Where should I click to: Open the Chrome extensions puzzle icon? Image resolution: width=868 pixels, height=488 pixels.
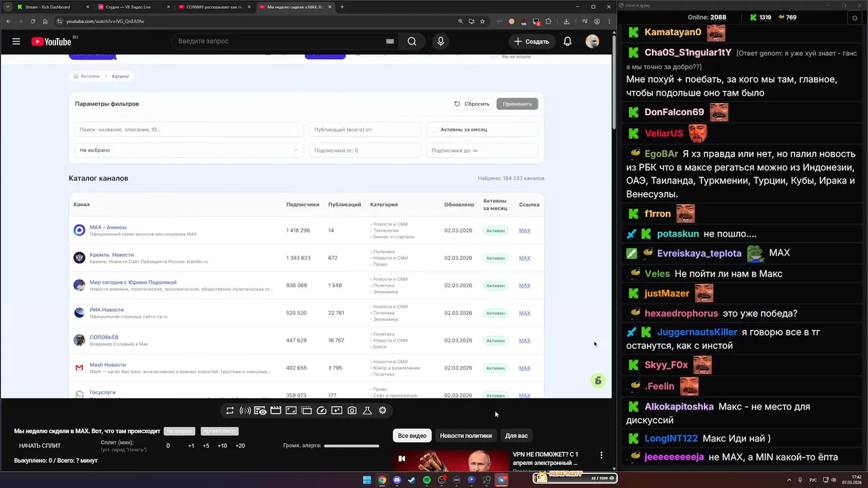pyautogui.click(x=549, y=21)
